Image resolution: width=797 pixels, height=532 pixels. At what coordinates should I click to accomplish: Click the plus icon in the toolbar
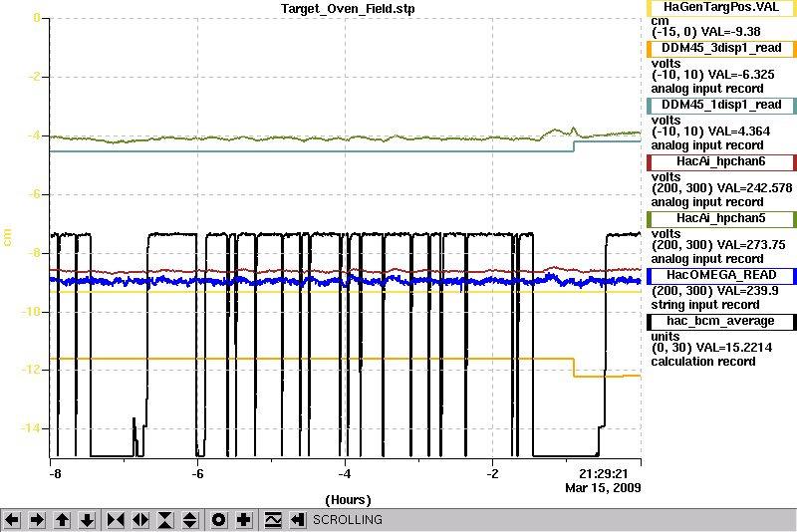point(243,520)
